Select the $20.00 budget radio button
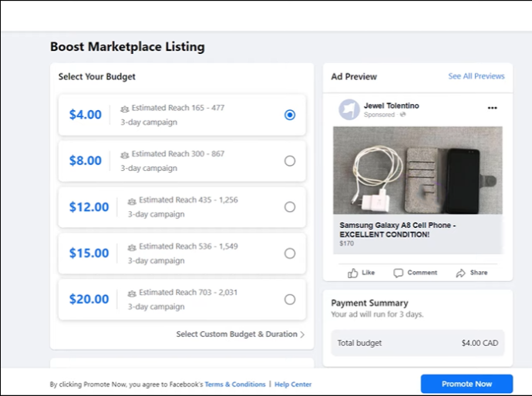532x396 pixels. click(x=290, y=300)
